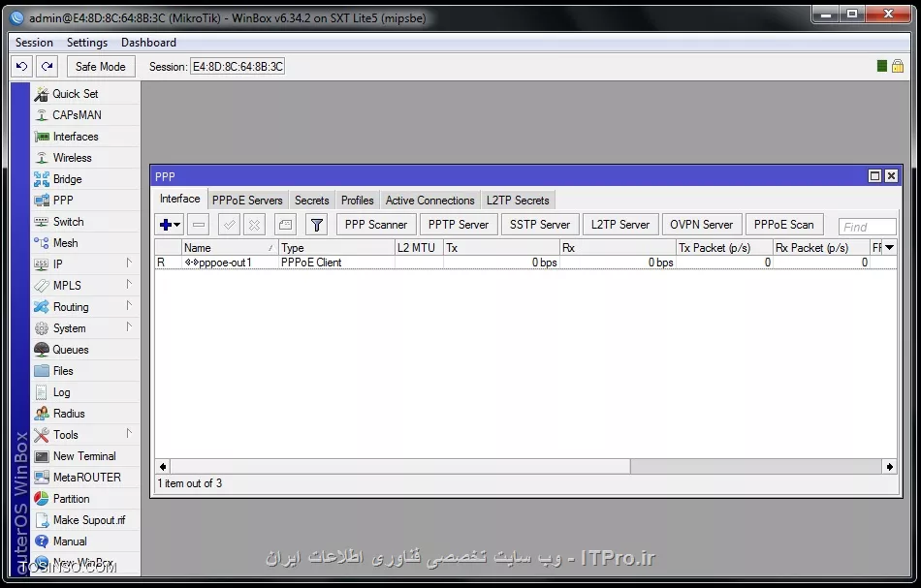
Task: Open CAPsMAN menu item
Action: [x=85, y=115]
